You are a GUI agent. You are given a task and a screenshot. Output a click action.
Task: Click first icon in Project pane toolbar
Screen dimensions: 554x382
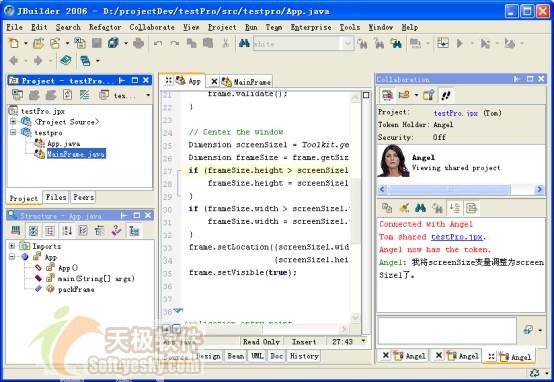(x=17, y=95)
